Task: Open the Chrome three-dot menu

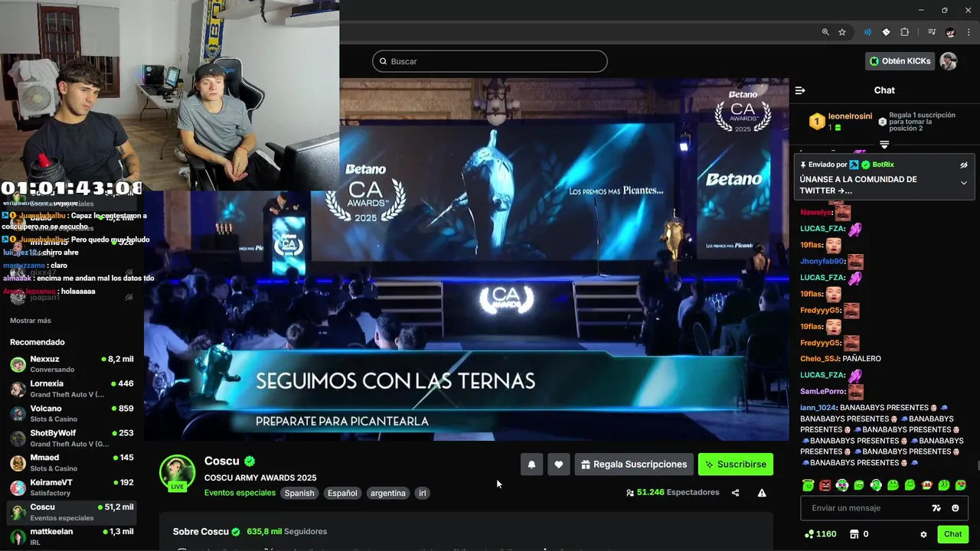Action: coord(969,32)
